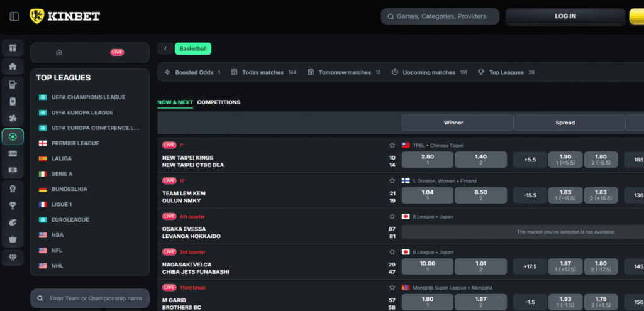The image size is (644, 311).
Task: Open the gift promotions icon
Action: coord(13,48)
